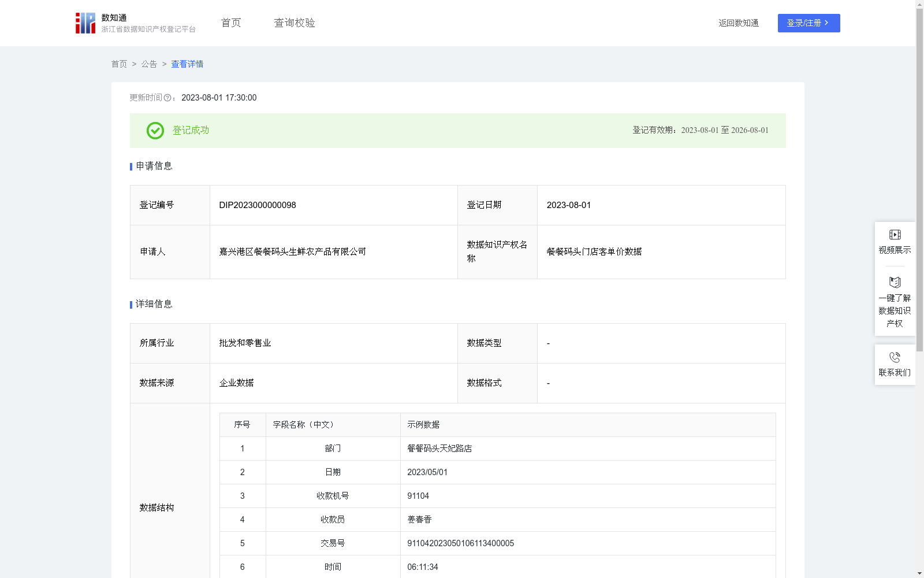Go to 公告 in the breadcrumb

click(x=149, y=64)
